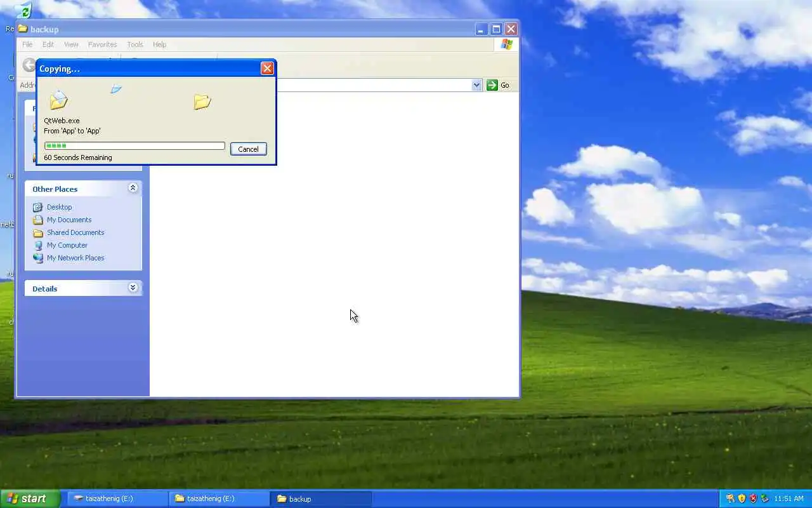Click the 60 Seconds Remaining text
The width and height of the screenshot is (812, 508).
click(78, 157)
